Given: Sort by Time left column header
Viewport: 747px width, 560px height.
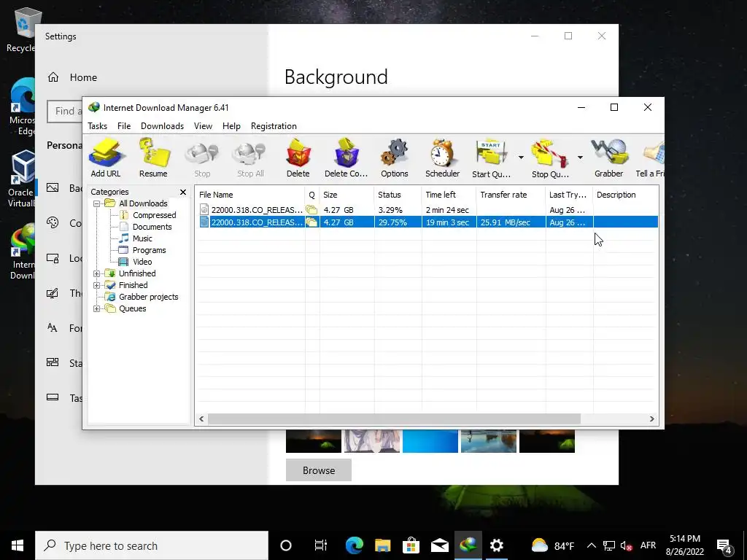Looking at the screenshot, I should (449, 195).
